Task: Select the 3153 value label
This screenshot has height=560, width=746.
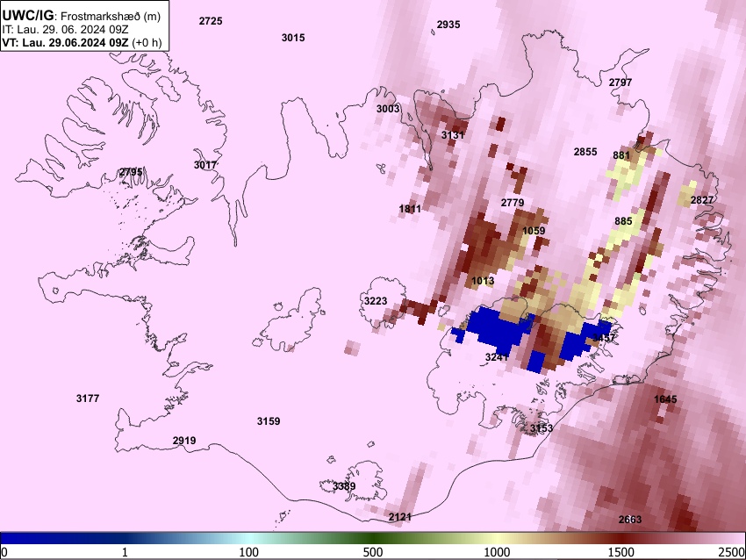Action: coord(542,428)
